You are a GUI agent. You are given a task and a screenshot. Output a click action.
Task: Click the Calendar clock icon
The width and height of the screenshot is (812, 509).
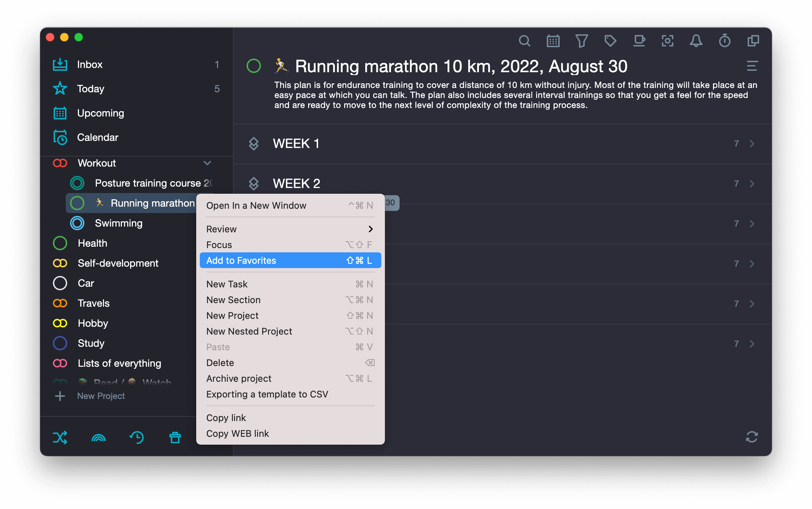tap(60, 137)
